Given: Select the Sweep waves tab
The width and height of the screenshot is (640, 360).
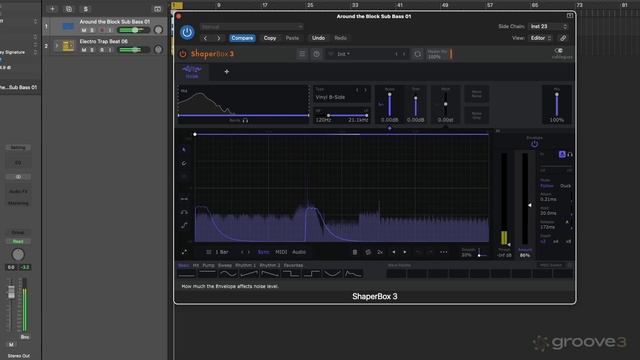Looking at the screenshot, I should tap(224, 265).
